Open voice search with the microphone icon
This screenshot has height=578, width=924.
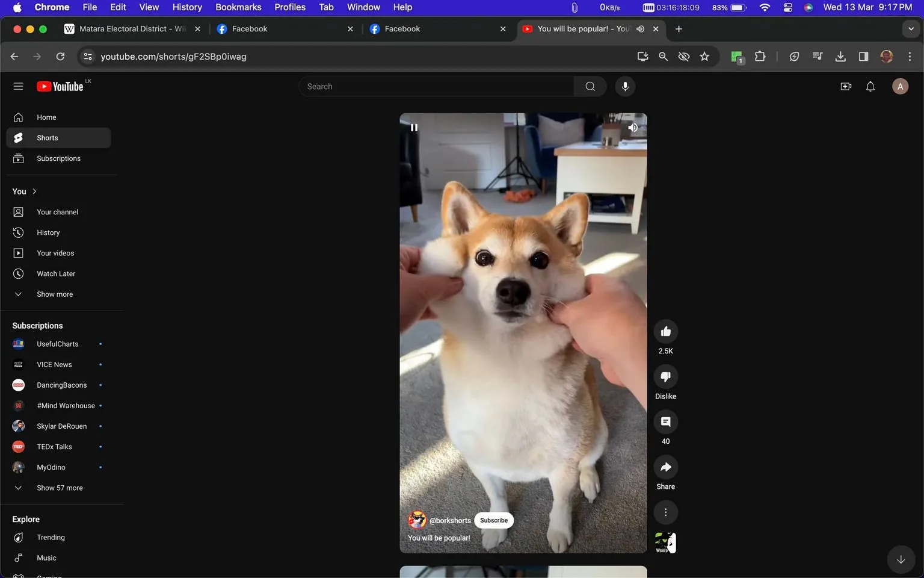point(625,86)
